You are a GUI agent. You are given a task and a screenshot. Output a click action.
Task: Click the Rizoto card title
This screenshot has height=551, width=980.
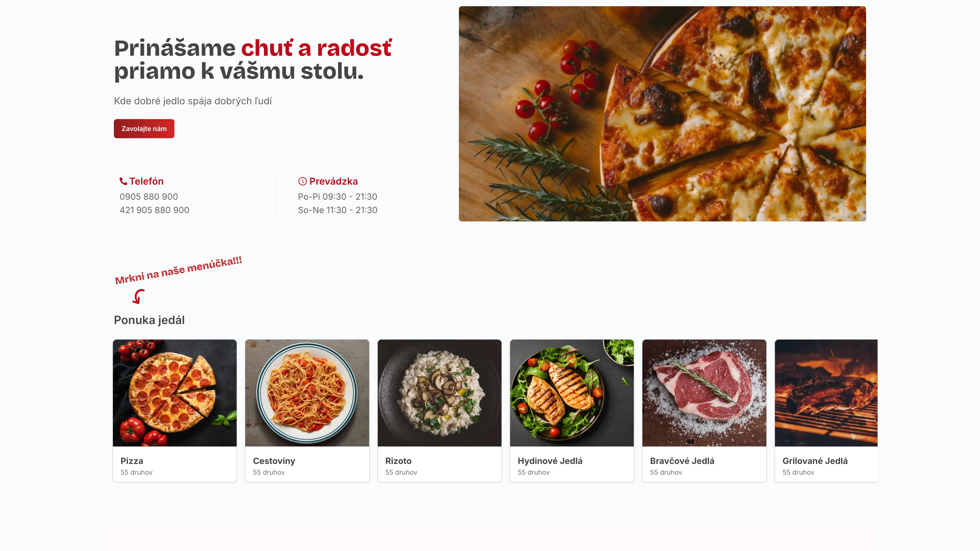pyautogui.click(x=398, y=461)
